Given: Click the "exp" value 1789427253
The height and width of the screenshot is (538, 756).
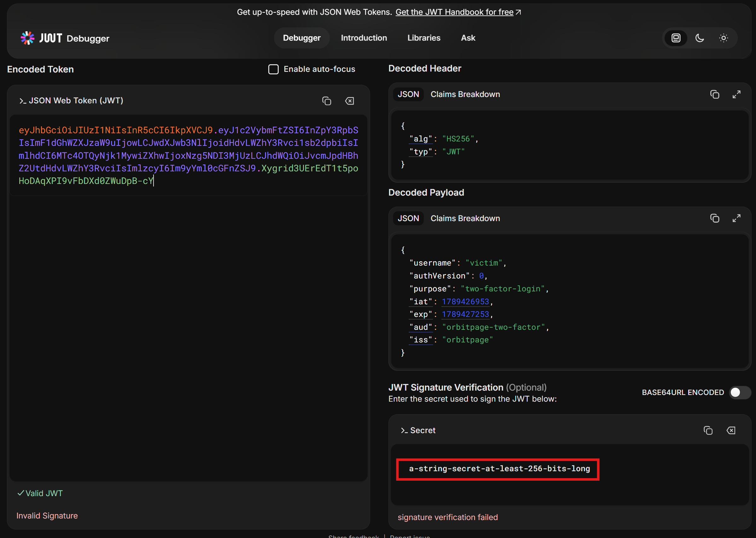Looking at the screenshot, I should pyautogui.click(x=465, y=314).
